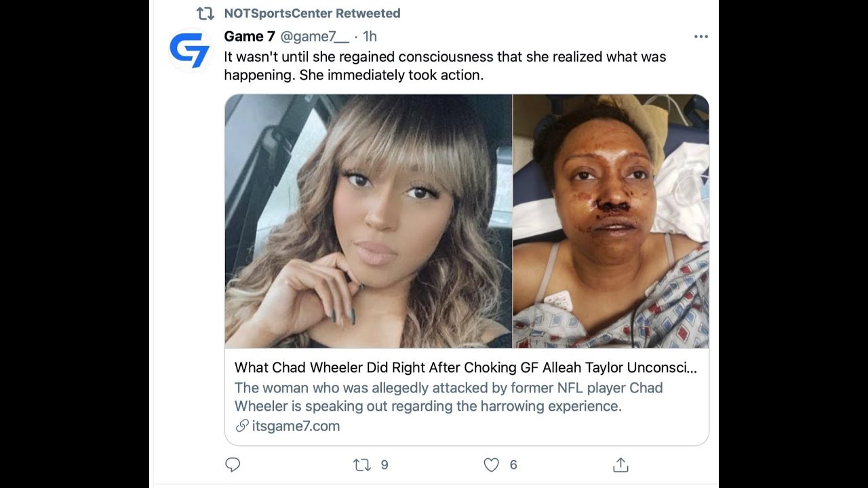Viewport: 868px width, 488px height.
Task: Open the share icon on the tweet
Action: (620, 465)
